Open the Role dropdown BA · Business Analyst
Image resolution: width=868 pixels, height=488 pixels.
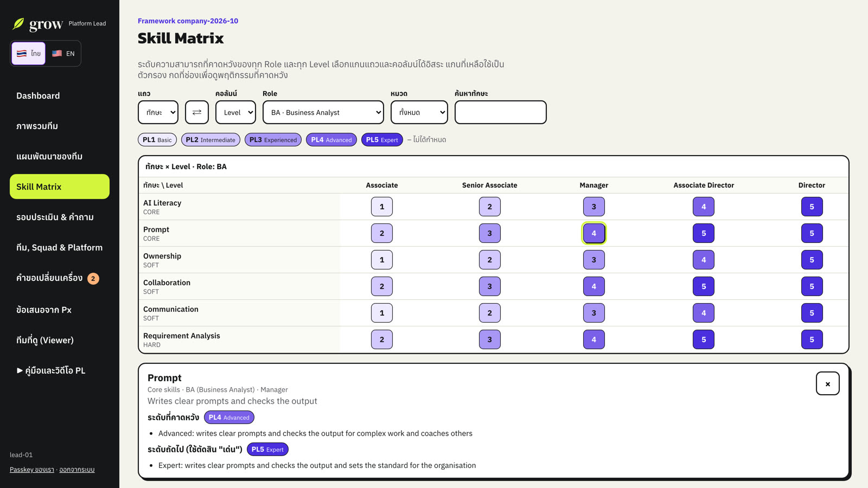323,112
